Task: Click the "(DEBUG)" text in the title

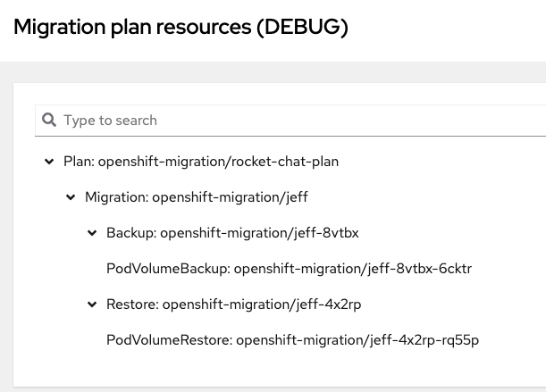Action: click(301, 28)
